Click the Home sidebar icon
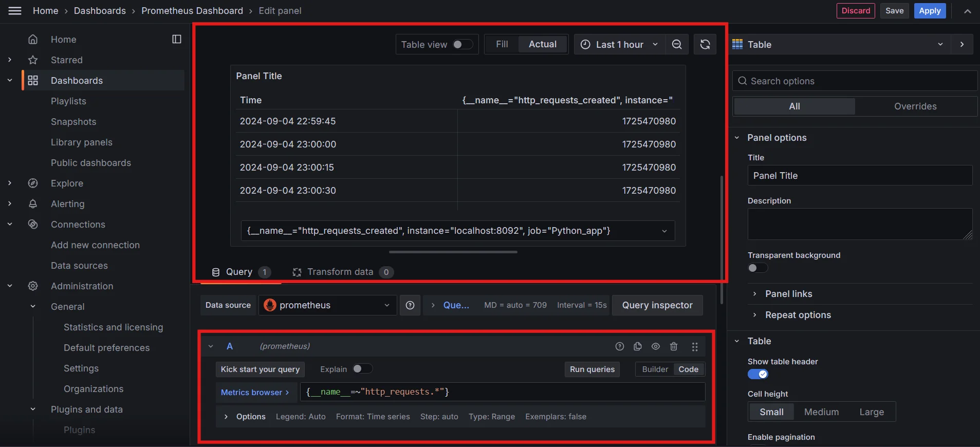This screenshot has height=447, width=980. [33, 40]
